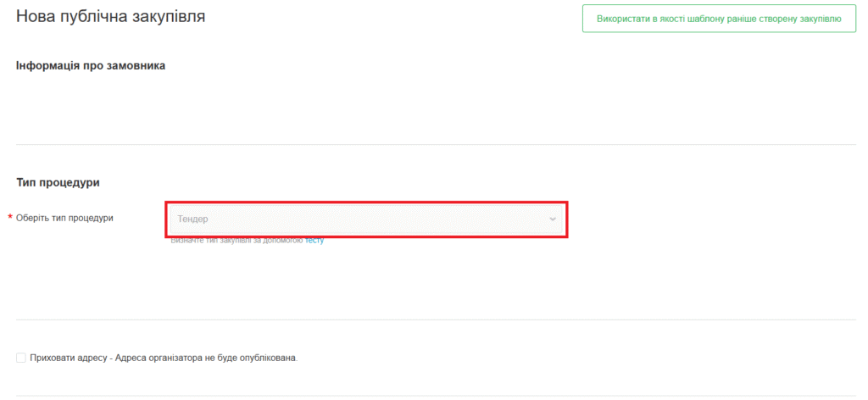Click the Тендер placeholder text in combo box
This screenshot has width=868, height=400.
(192, 219)
